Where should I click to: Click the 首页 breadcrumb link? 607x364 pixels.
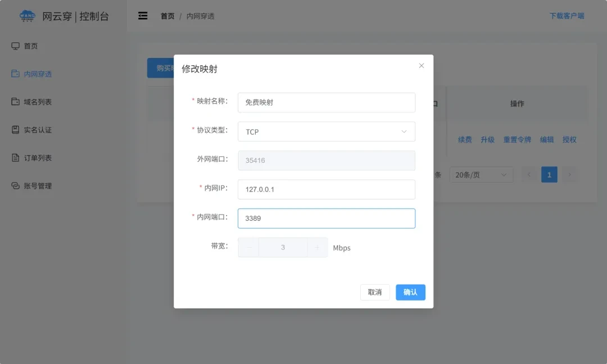tap(167, 16)
